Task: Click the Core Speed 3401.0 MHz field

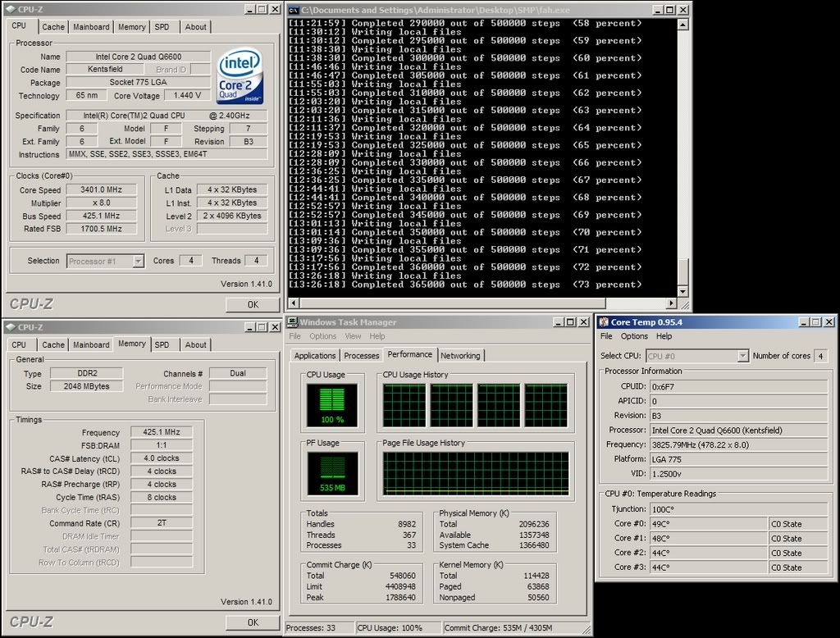Action: [101, 189]
